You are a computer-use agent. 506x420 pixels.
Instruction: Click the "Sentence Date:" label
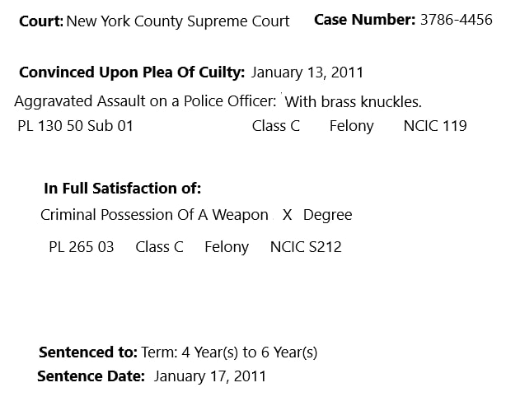[x=91, y=376]
